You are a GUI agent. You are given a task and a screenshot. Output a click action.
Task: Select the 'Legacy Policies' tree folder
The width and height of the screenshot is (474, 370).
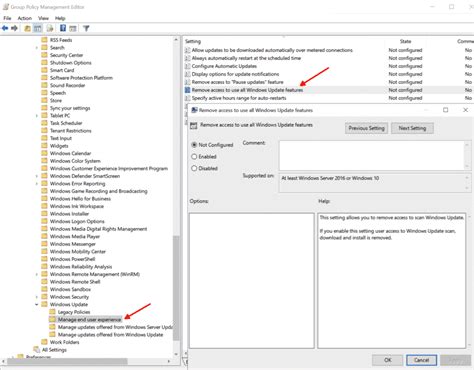coord(74,312)
